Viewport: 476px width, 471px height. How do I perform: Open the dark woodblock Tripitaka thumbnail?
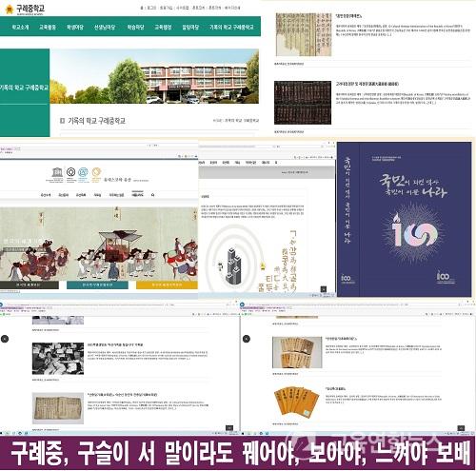coord(303,103)
